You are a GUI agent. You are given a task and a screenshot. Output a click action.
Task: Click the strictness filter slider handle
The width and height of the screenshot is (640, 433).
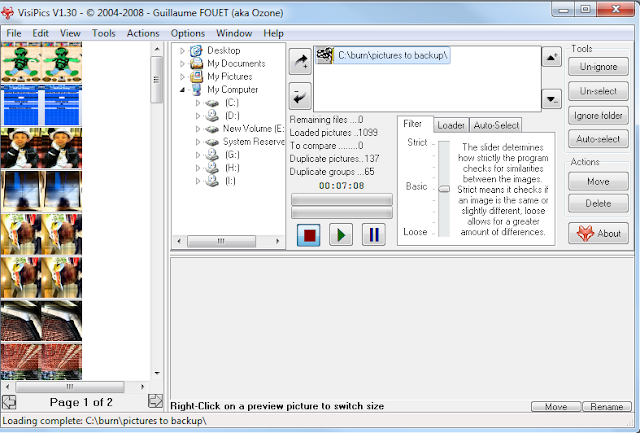(444, 189)
